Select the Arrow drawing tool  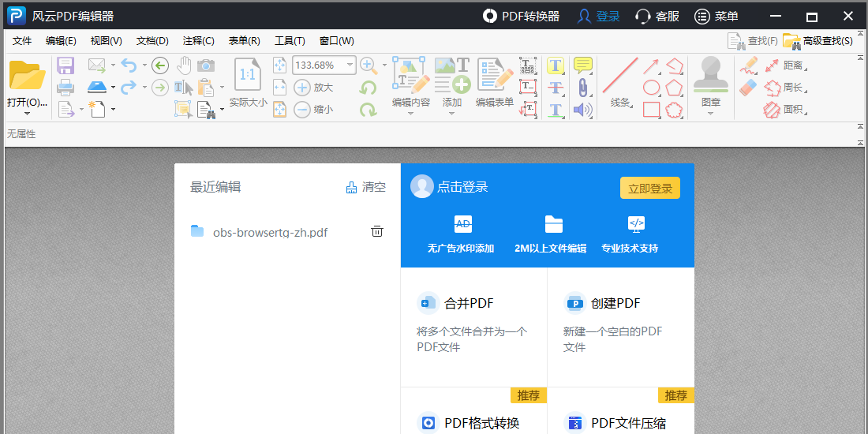(651, 66)
